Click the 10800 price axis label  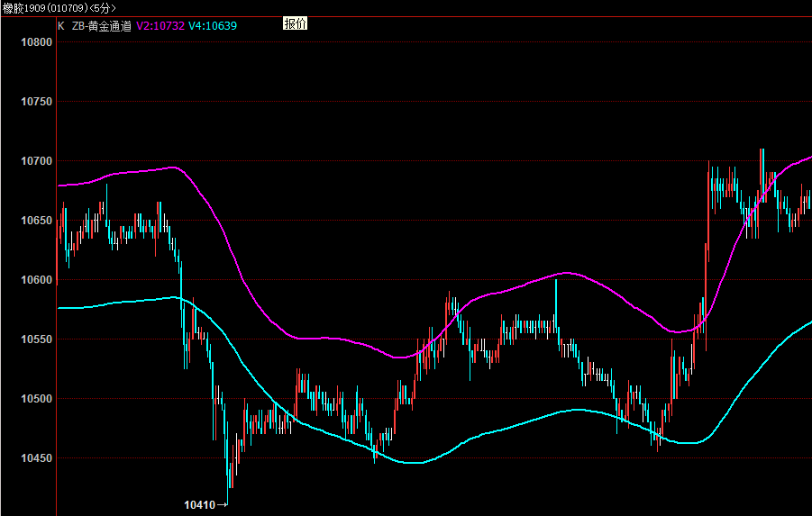36,42
